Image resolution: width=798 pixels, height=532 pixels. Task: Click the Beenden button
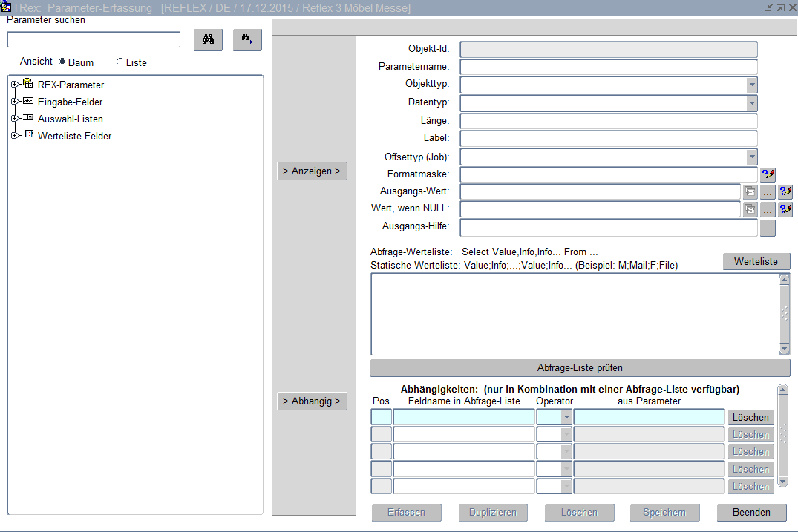[751, 512]
